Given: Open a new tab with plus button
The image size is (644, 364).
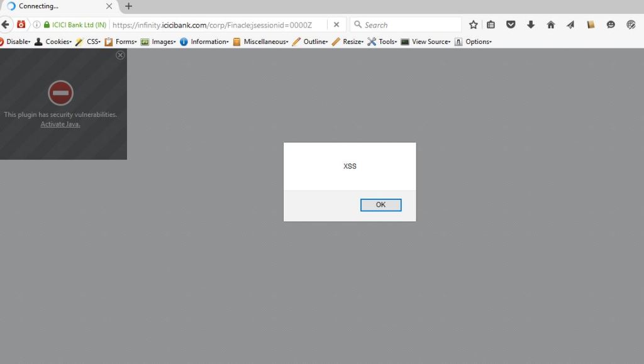Looking at the screenshot, I should click(129, 6).
